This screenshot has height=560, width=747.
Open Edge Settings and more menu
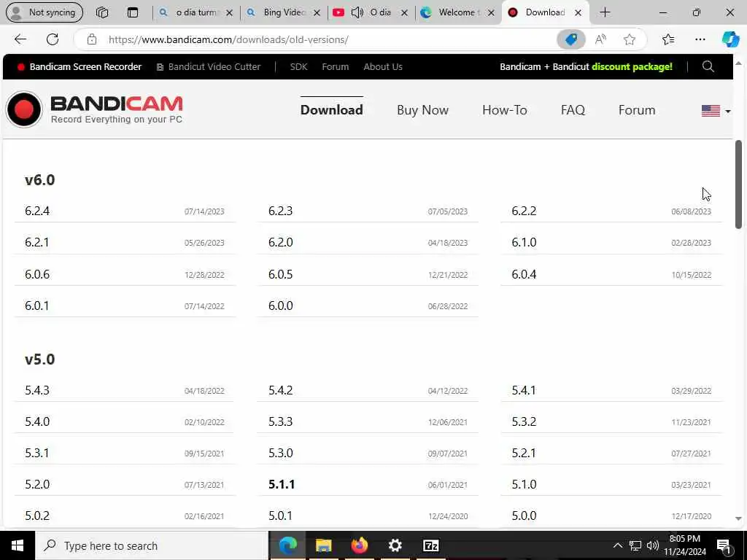click(700, 39)
